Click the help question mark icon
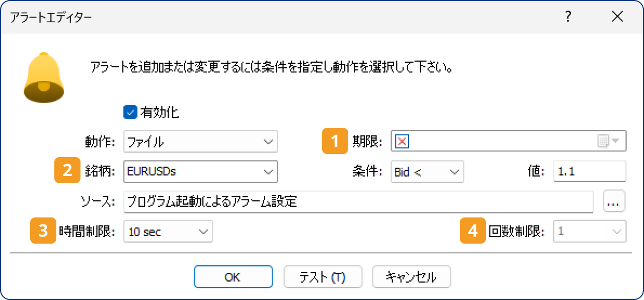 [568, 17]
